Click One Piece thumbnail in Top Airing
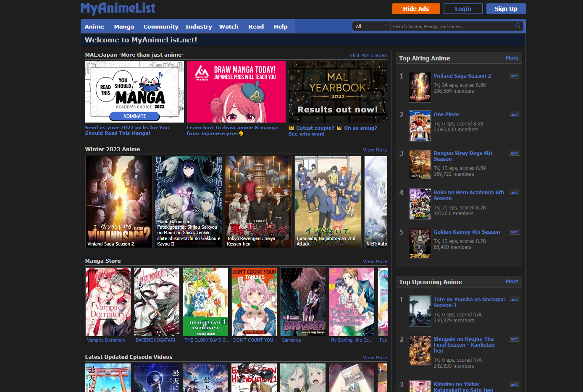The width and height of the screenshot is (583, 392). click(x=420, y=126)
